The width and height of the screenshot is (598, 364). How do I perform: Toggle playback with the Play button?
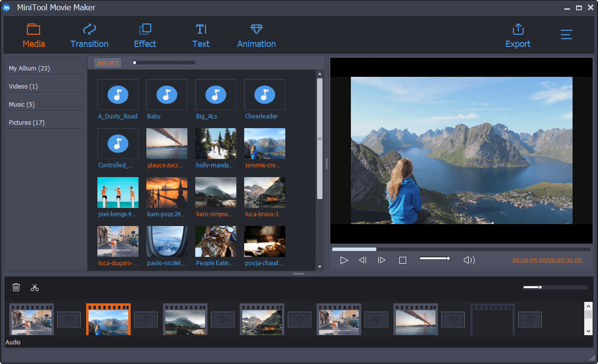(344, 260)
